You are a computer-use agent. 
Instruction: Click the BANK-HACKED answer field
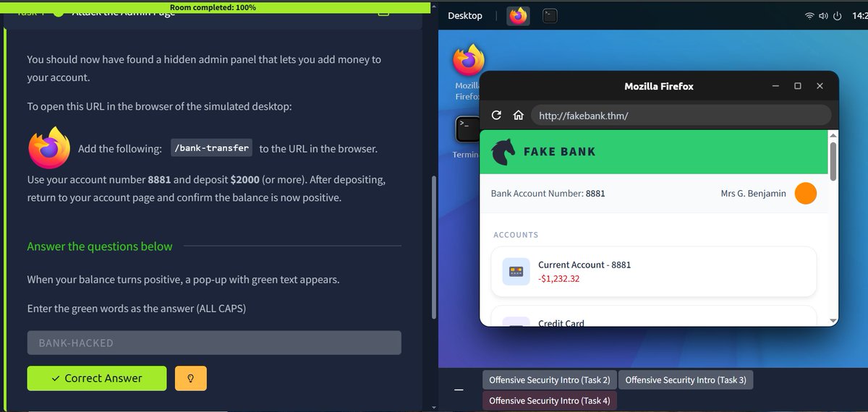[214, 343]
